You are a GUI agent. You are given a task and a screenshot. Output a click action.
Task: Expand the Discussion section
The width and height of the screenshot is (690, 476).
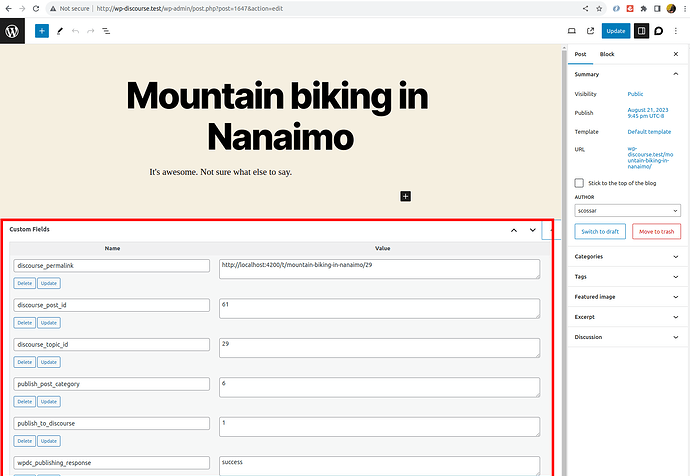pyautogui.click(x=628, y=337)
